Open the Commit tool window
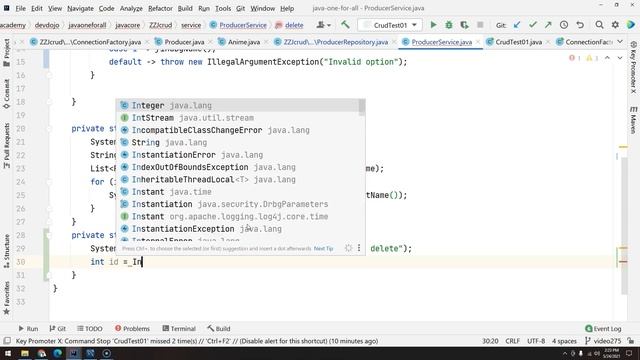Screen dimensions: 640x360 click(x=7, y=94)
